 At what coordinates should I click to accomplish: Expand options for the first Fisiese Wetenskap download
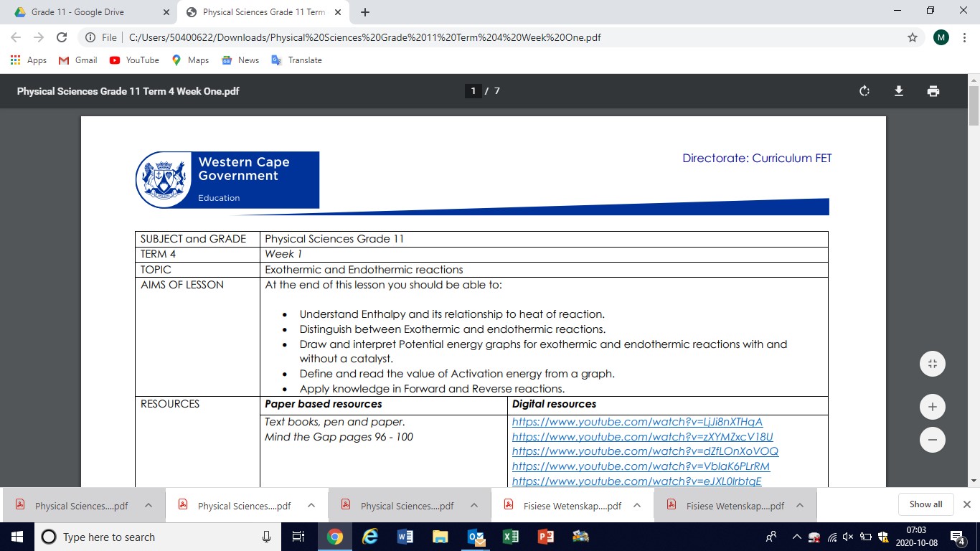tap(637, 506)
